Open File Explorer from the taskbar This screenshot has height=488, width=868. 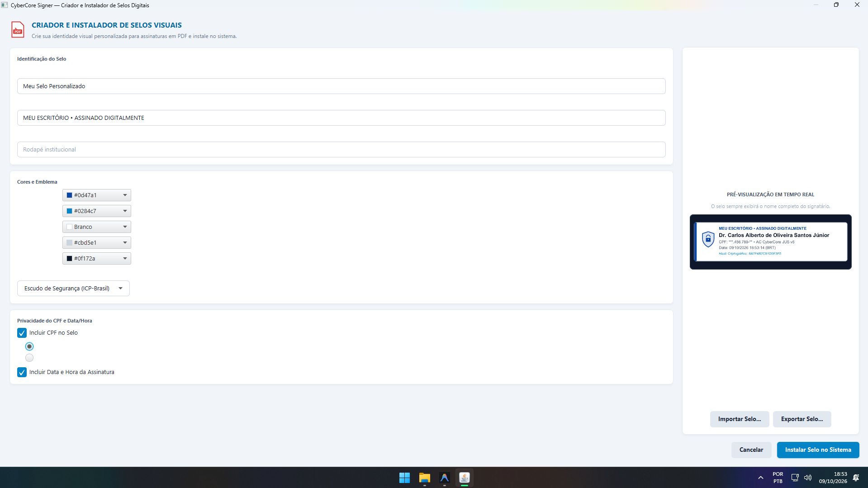pyautogui.click(x=424, y=478)
